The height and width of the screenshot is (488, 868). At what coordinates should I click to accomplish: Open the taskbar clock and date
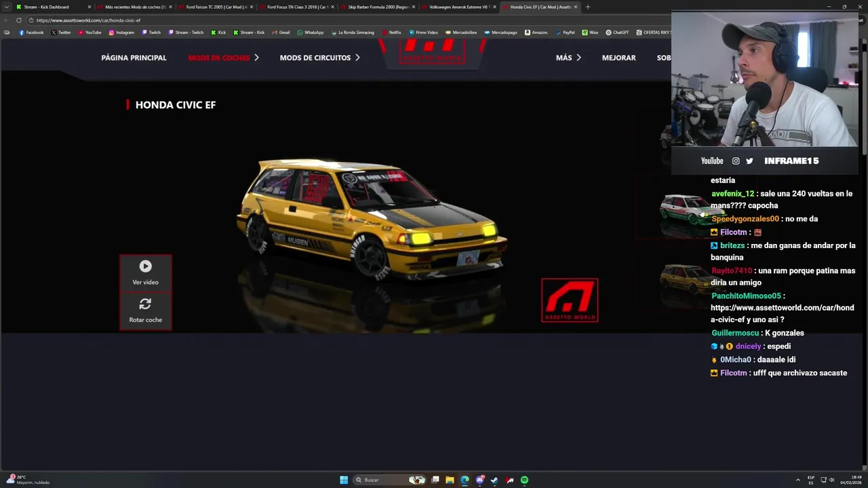(851, 480)
